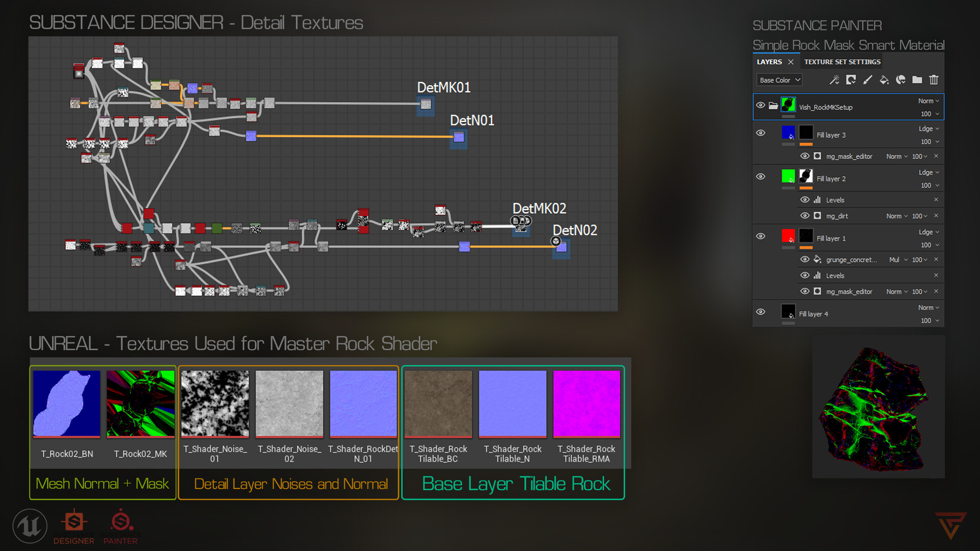Open the Base Color channel dropdown
This screenshot has height=551, width=980.
pos(778,80)
